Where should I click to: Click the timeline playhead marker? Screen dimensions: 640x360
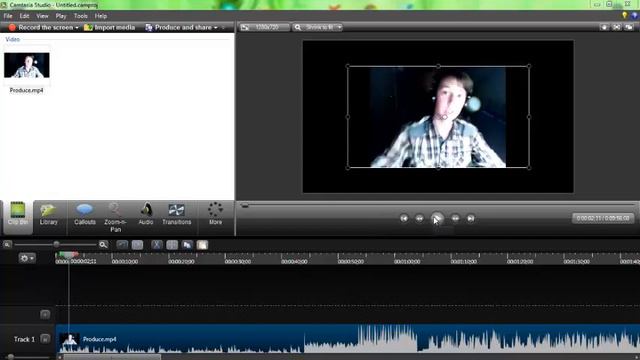click(x=68, y=255)
